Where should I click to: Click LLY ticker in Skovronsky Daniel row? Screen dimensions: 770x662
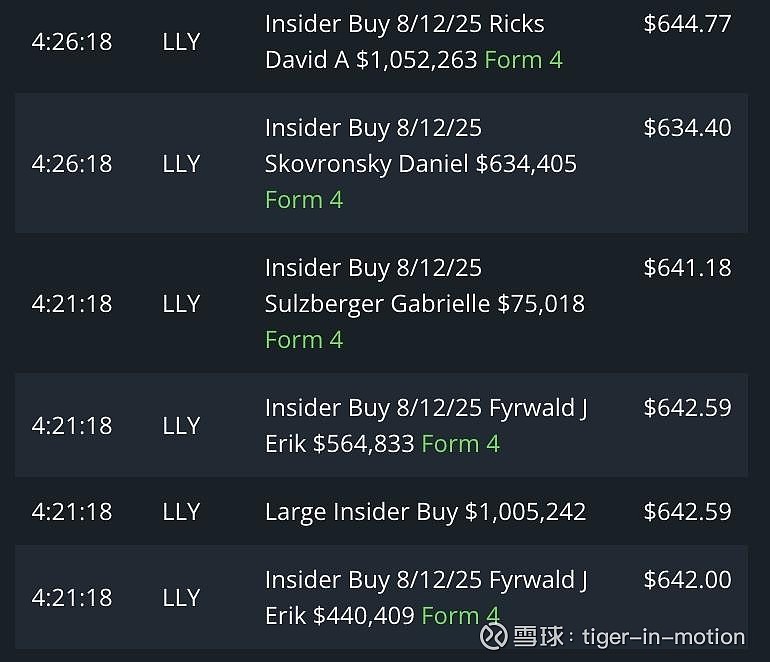181,164
